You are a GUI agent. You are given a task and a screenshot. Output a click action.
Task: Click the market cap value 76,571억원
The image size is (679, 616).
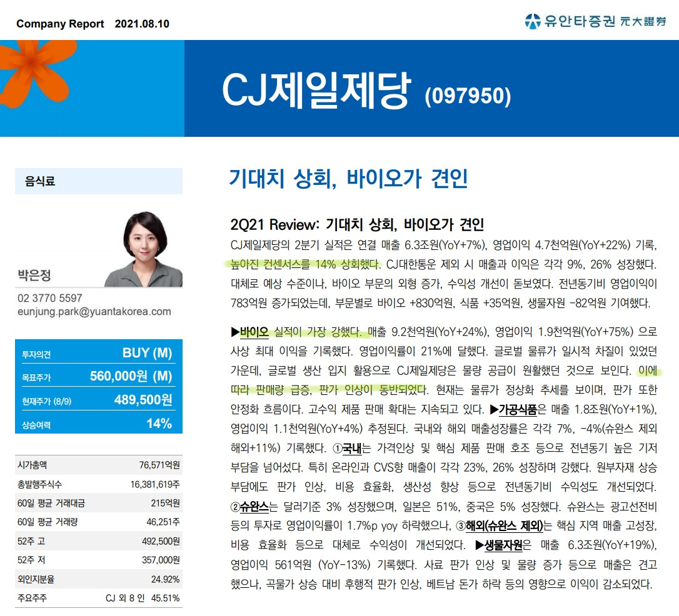click(x=159, y=465)
